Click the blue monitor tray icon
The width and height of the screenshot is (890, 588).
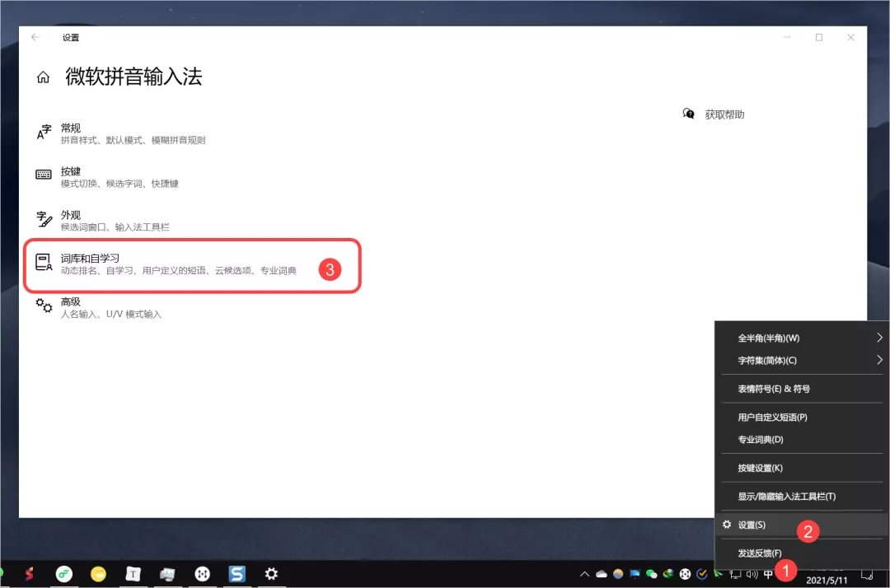pyautogui.click(x=635, y=574)
